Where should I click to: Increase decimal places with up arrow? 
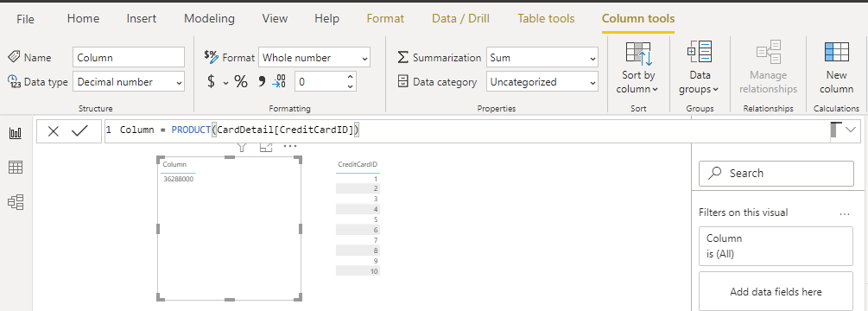350,78
